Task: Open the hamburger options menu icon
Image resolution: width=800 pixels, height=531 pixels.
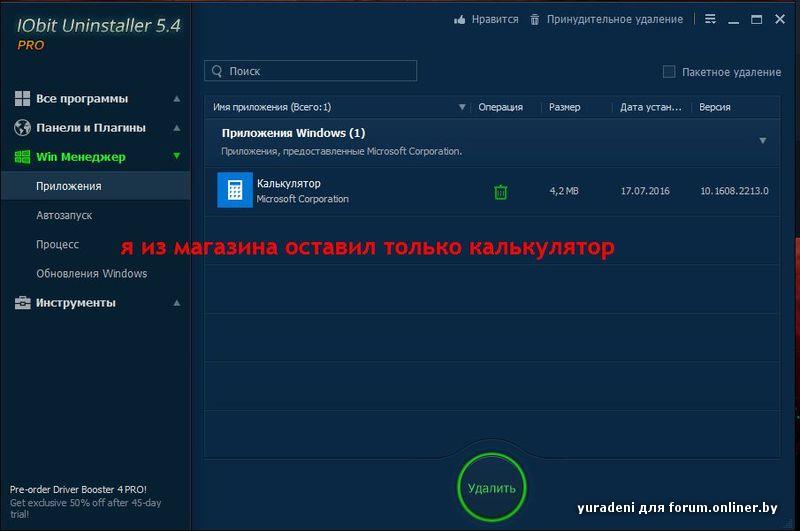Action: click(710, 19)
